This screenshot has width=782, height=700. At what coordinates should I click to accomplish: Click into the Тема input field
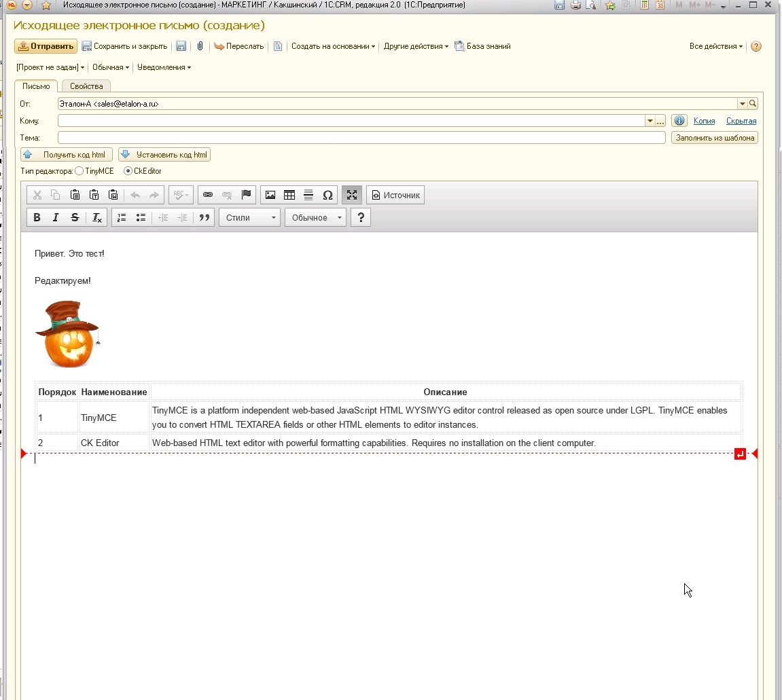tap(361, 138)
